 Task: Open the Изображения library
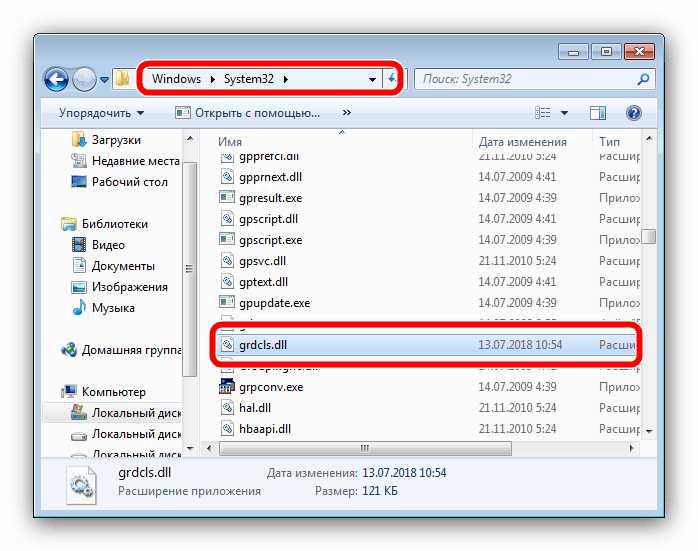[x=119, y=287]
